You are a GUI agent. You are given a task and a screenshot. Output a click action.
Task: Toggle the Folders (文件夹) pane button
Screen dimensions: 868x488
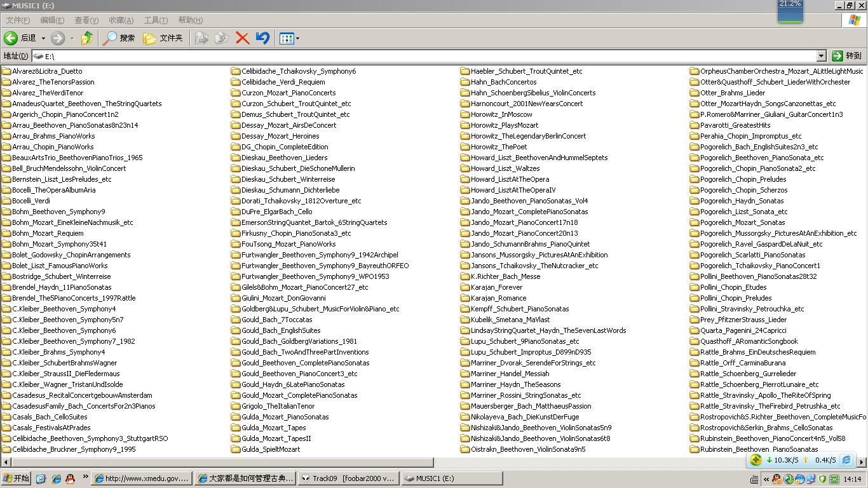tap(163, 38)
